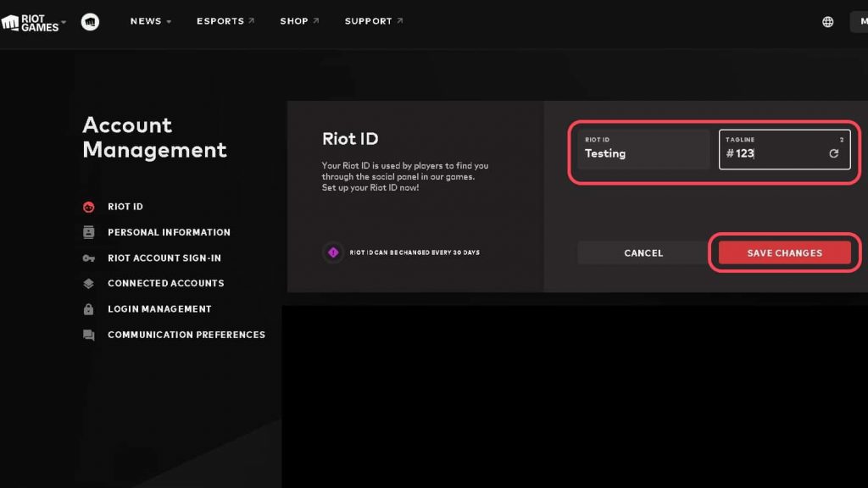
Task: Click the layers icon for Connected Accounts
Action: (x=88, y=283)
